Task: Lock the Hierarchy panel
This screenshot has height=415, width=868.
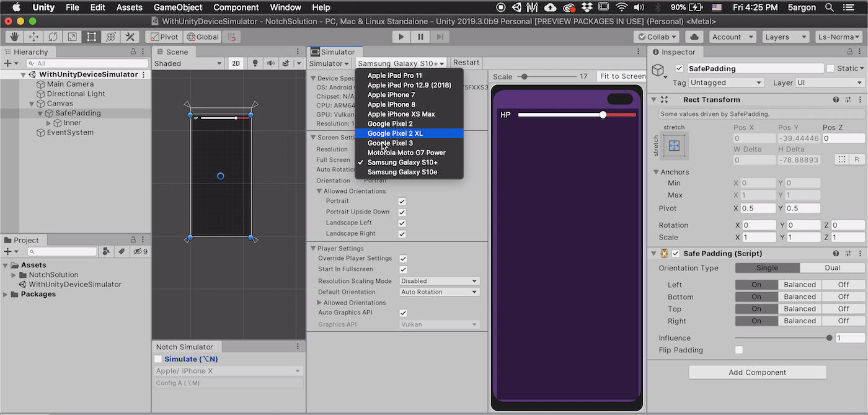Action: (133, 52)
